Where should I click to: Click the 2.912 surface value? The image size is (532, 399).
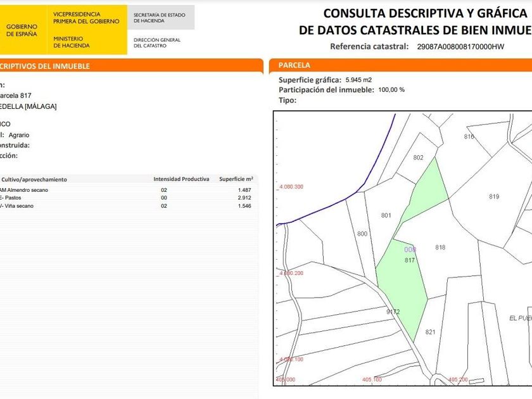(244, 198)
